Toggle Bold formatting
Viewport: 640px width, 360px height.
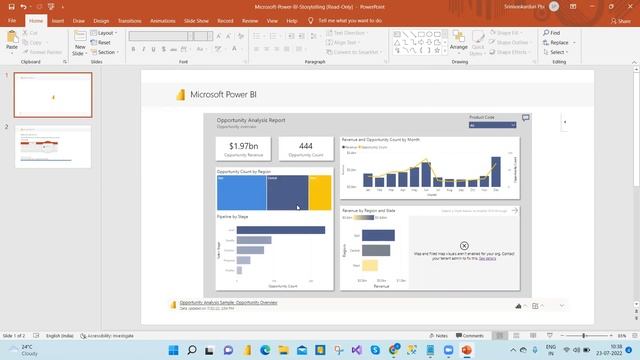click(133, 49)
